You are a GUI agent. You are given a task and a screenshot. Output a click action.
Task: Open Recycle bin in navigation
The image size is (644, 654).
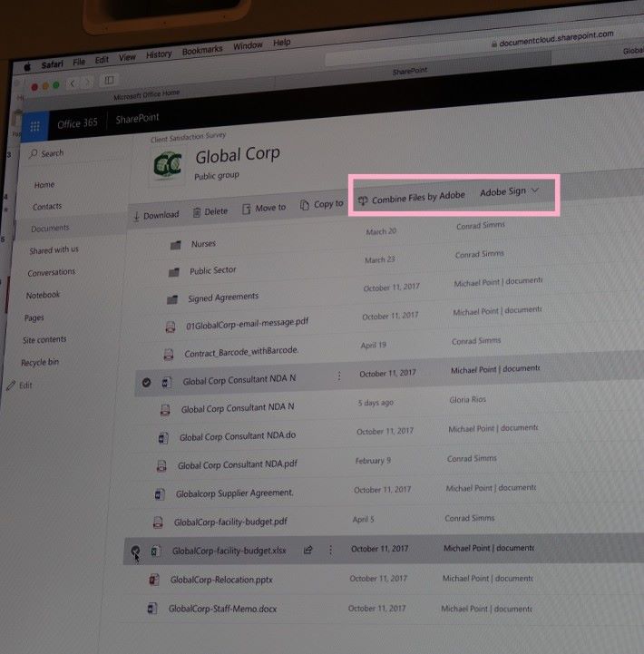coord(40,362)
